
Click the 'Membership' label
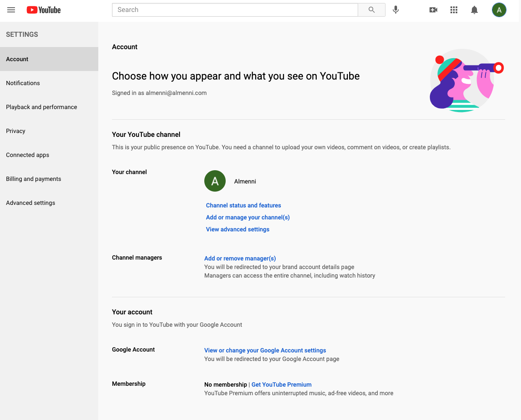129,384
